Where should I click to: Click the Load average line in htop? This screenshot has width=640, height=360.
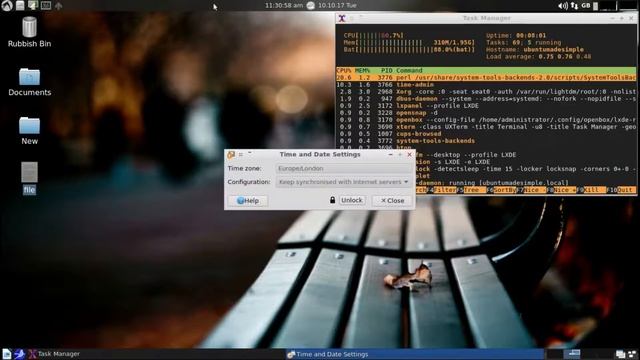pos(538,56)
